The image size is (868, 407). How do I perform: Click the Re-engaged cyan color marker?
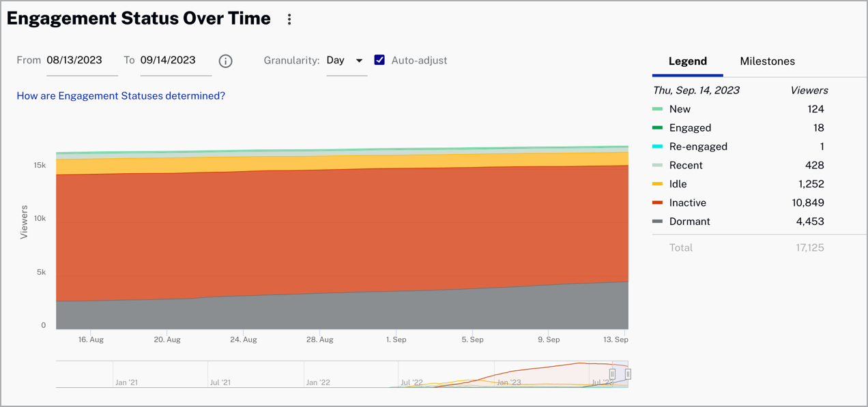tap(659, 146)
